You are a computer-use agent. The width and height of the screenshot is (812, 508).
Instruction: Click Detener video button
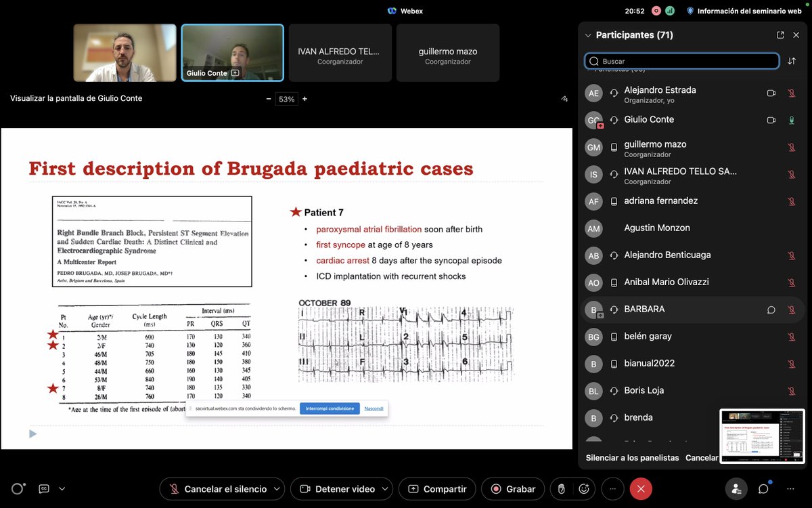click(338, 489)
